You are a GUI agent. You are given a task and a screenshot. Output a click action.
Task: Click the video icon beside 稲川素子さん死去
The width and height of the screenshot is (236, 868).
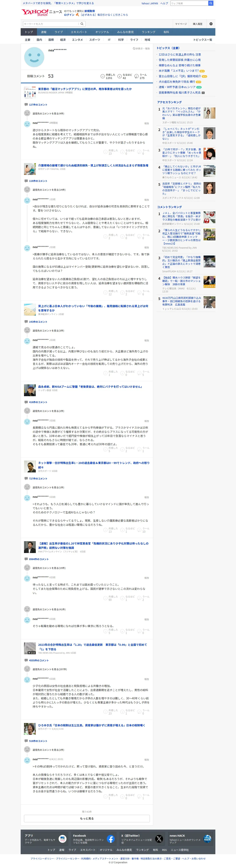coord(203,93)
